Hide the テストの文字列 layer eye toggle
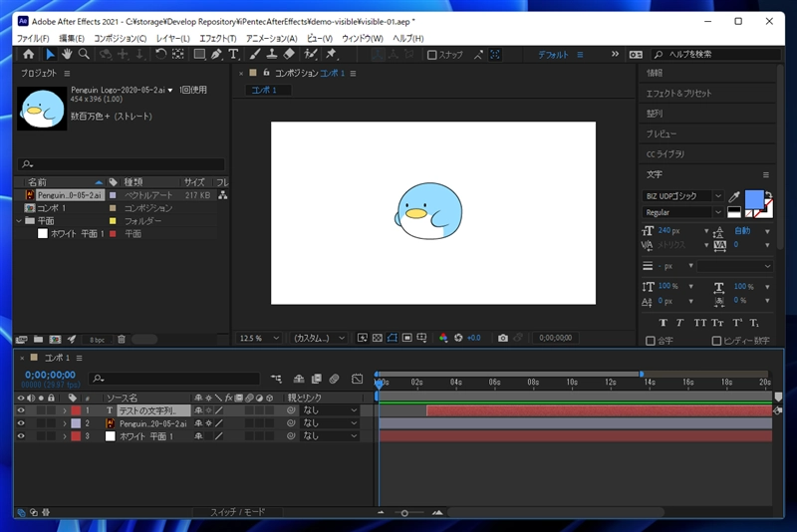797x532 pixels. (x=21, y=410)
